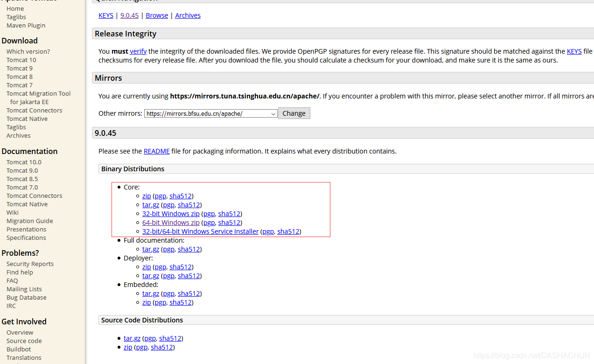594x364 pixels.
Task: Open sha512 for the source code zip
Action: pyautogui.click(x=162, y=347)
